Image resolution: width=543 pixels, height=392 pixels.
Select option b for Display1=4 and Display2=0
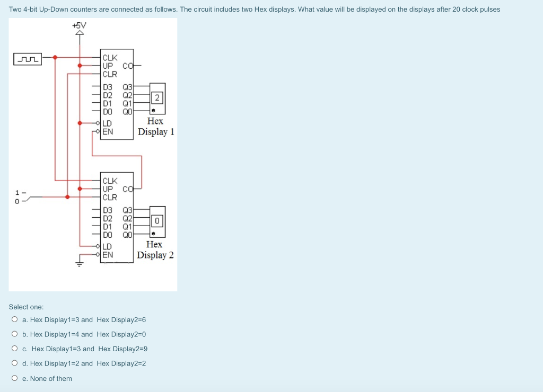point(15,334)
